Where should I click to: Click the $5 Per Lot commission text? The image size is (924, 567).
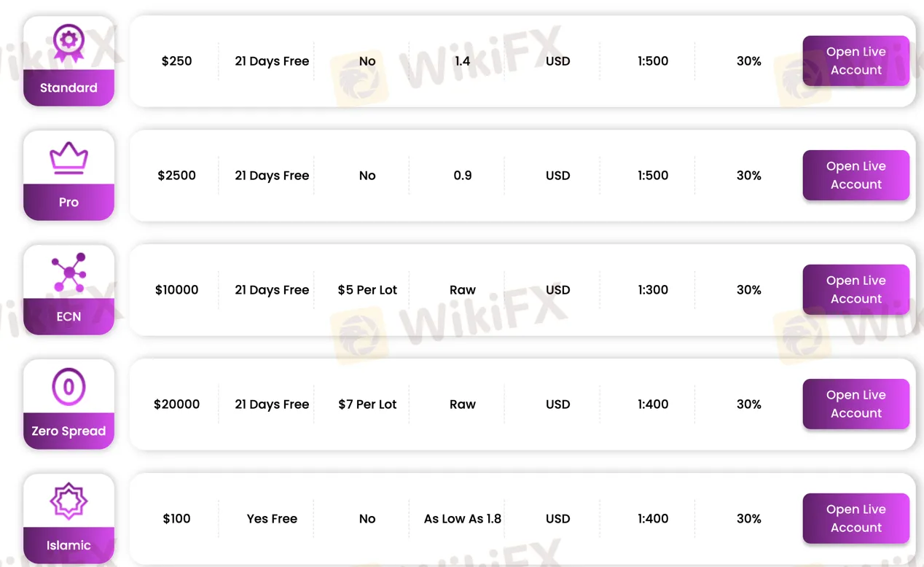(367, 290)
